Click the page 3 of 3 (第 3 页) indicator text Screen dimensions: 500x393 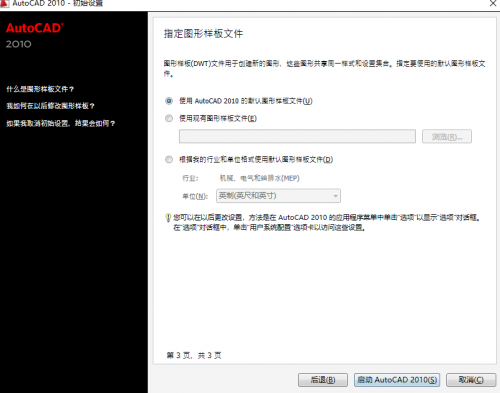pyautogui.click(x=194, y=355)
